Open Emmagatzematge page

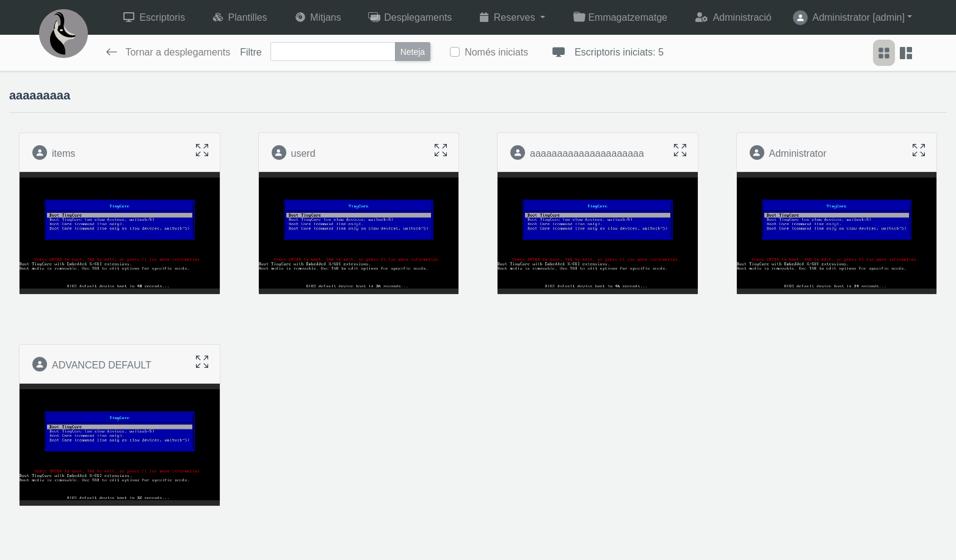[620, 17]
